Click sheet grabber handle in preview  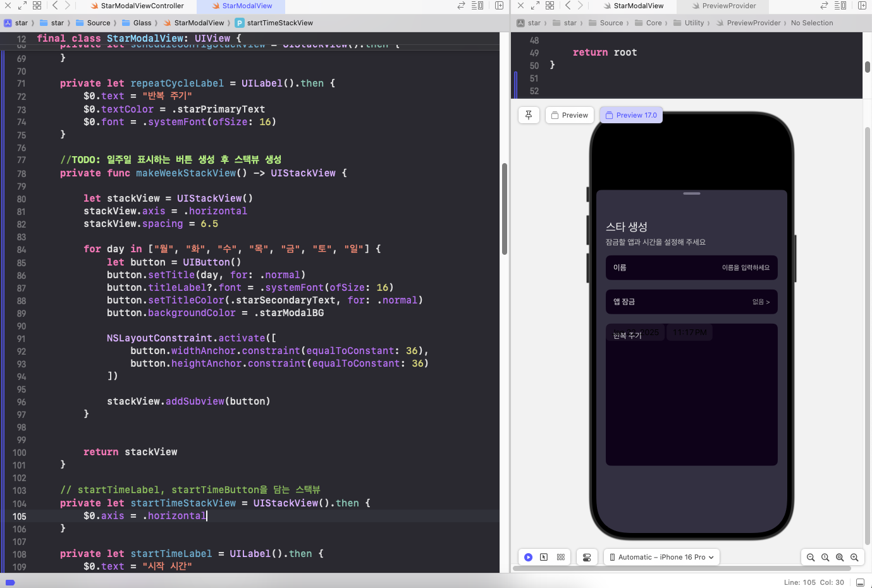pyautogui.click(x=692, y=193)
